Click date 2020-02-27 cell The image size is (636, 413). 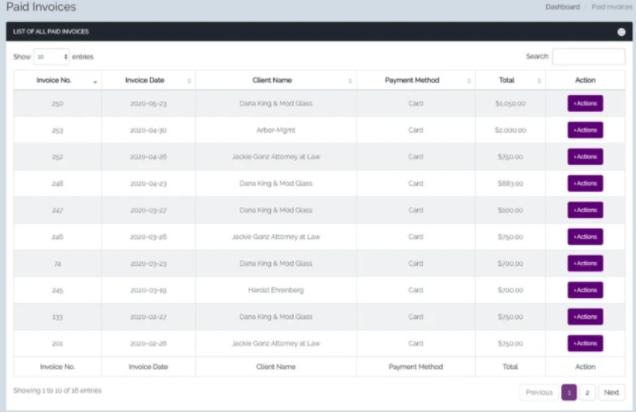point(148,317)
